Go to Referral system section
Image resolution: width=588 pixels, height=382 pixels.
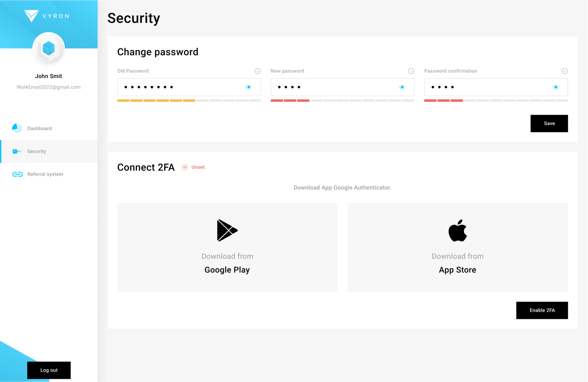tap(45, 174)
